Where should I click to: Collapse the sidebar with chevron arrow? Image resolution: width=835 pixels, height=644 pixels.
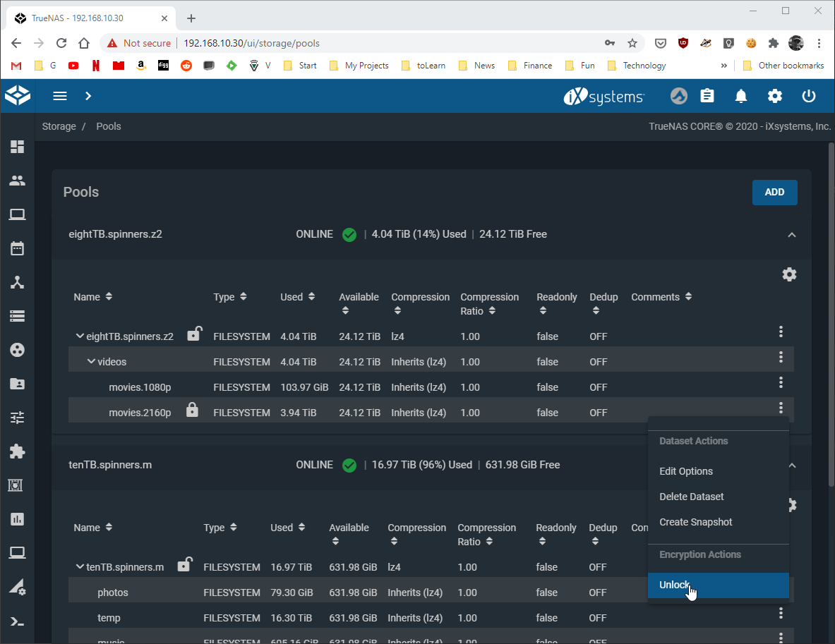point(88,96)
